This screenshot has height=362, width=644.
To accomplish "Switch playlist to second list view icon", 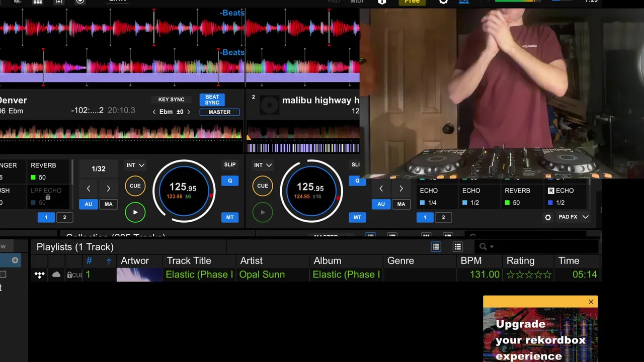I will (457, 247).
